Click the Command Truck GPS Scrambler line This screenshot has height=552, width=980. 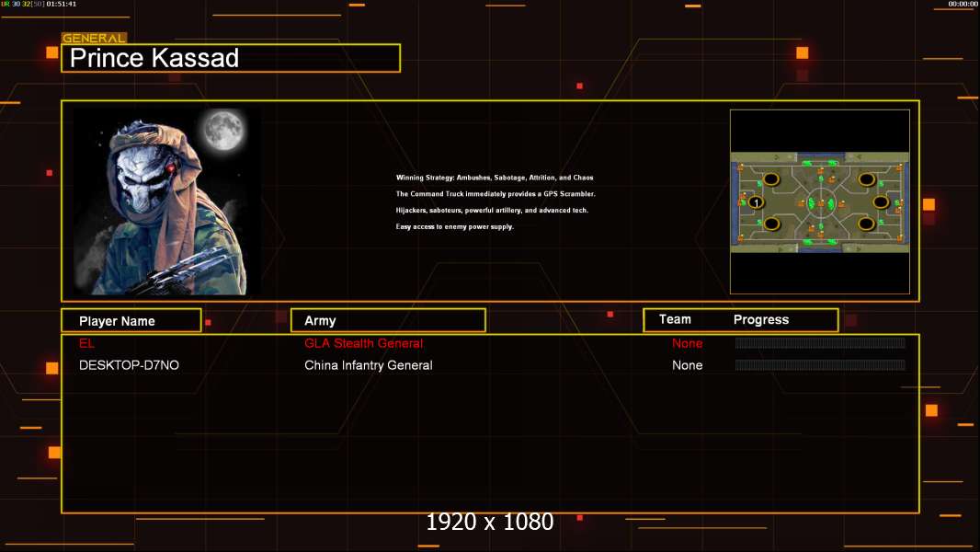(x=496, y=194)
